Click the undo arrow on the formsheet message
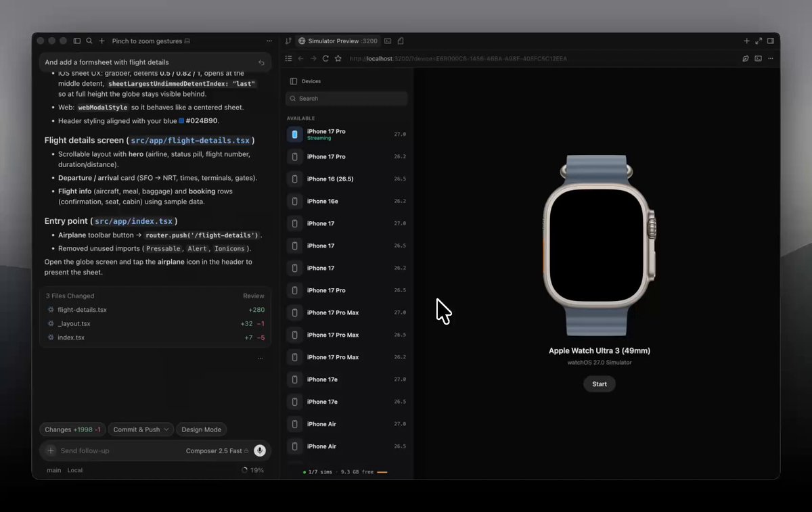 tap(261, 62)
